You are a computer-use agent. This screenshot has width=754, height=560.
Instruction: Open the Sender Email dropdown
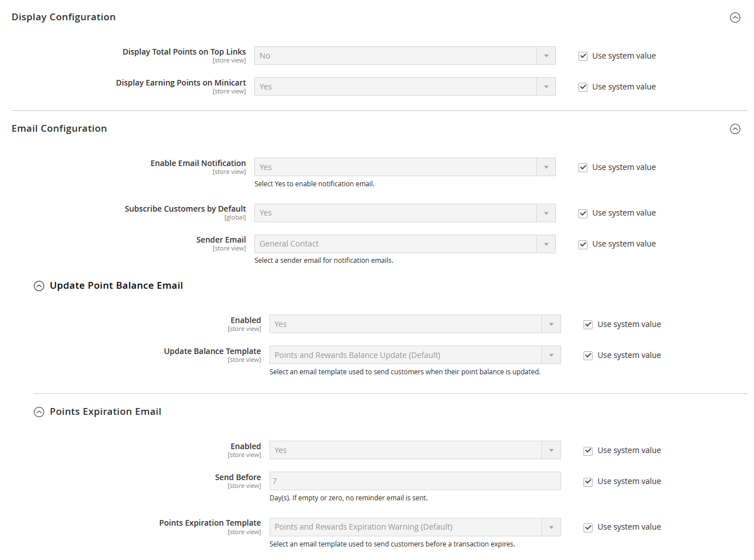(405, 244)
